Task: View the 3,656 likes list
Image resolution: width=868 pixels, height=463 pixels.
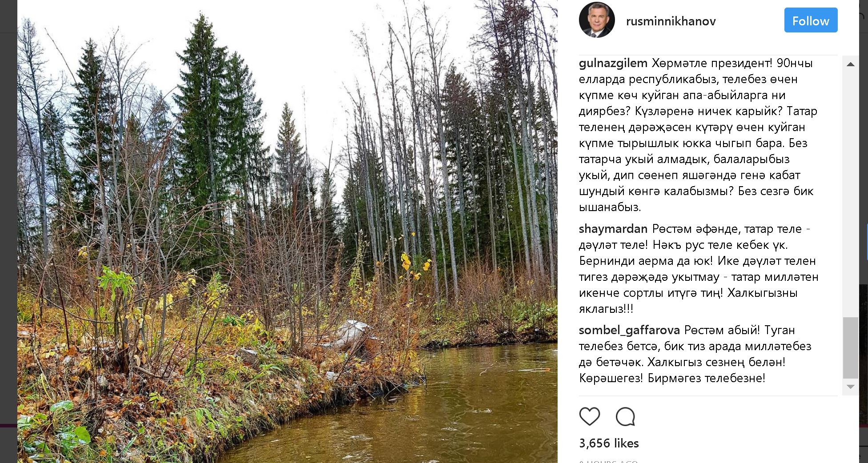Action: 609,443
